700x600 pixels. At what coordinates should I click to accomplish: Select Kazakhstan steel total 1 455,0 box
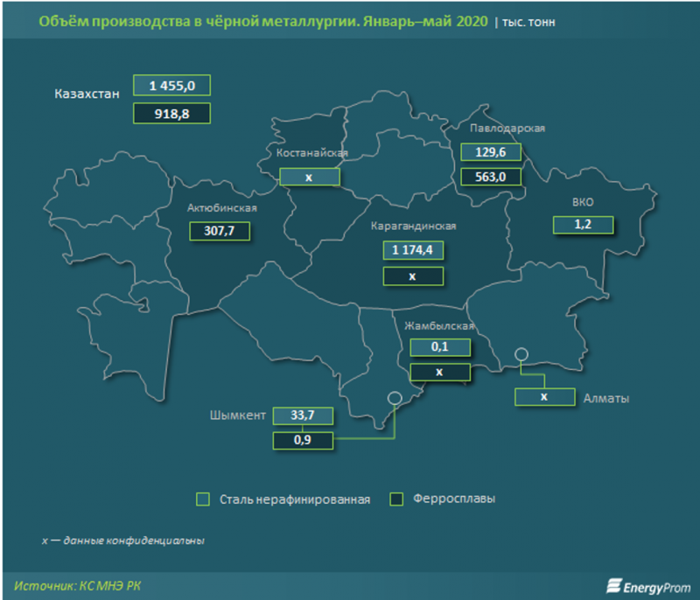(171, 86)
